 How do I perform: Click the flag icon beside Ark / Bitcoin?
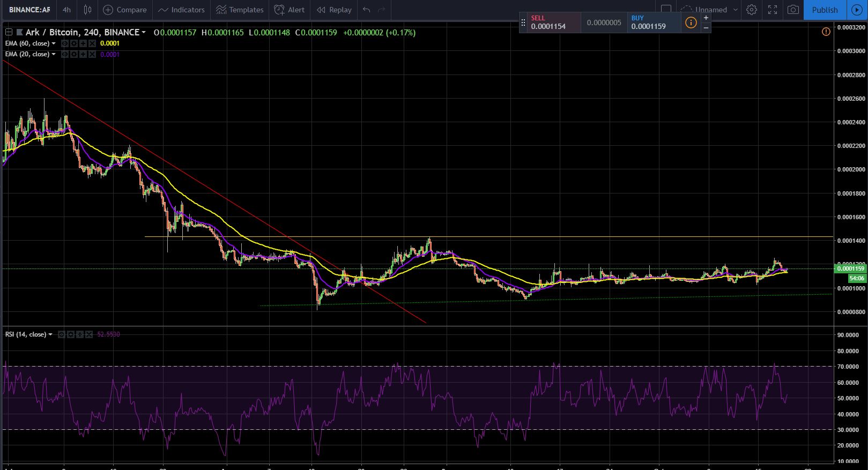point(20,32)
